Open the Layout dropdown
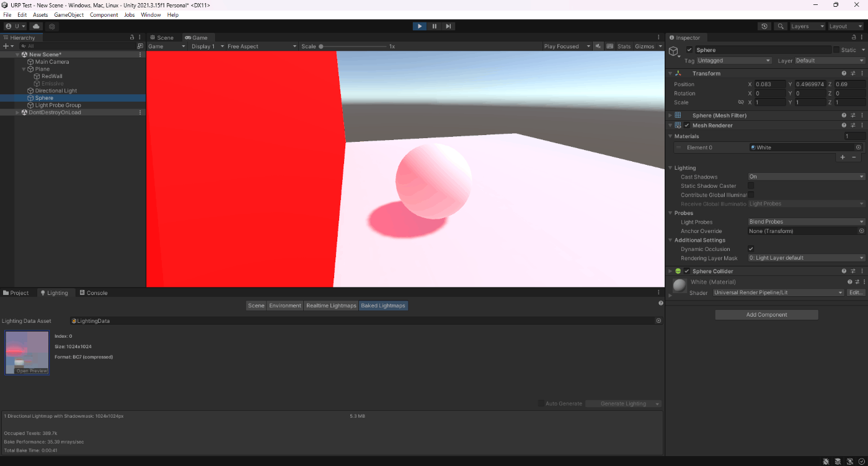This screenshot has width=868, height=466. click(x=846, y=27)
